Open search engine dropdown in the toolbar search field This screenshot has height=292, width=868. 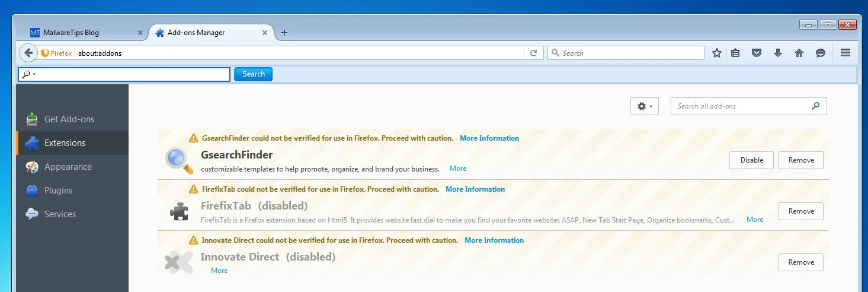tap(28, 74)
